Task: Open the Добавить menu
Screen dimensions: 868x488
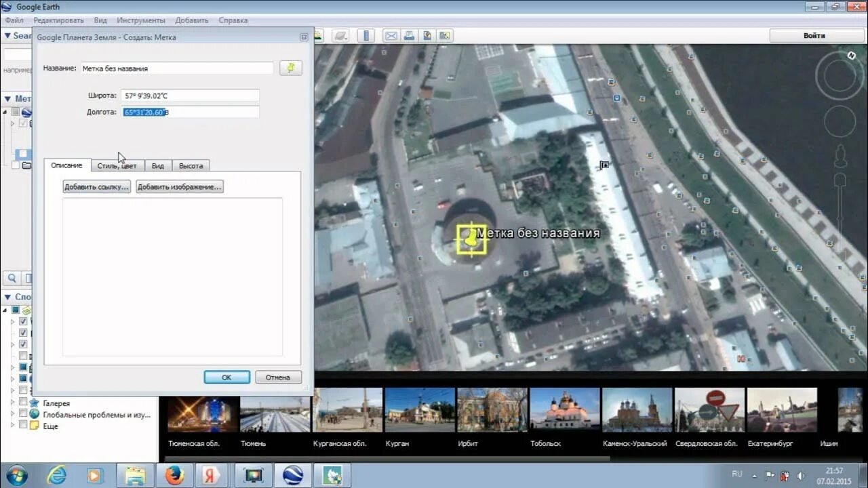Action: point(192,20)
